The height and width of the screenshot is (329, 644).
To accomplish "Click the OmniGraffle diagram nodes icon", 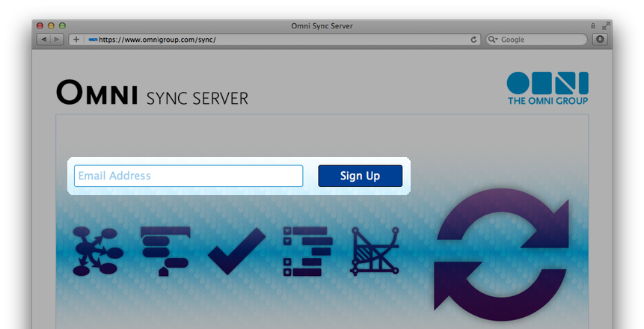I will click(98, 251).
